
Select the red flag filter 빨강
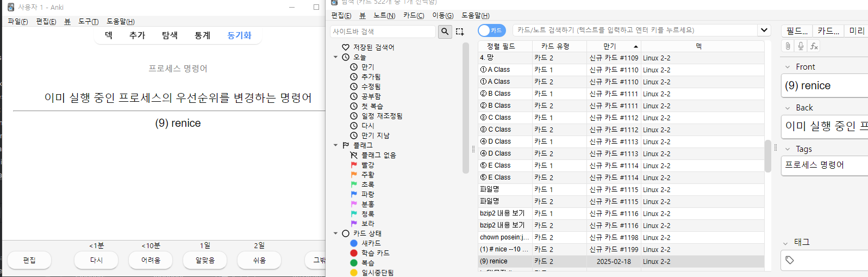[363, 165]
